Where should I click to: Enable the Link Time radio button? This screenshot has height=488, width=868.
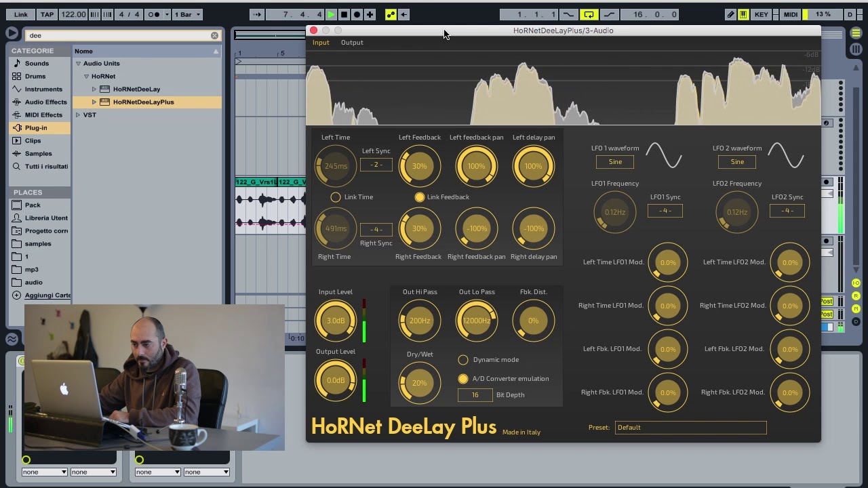[x=336, y=197]
